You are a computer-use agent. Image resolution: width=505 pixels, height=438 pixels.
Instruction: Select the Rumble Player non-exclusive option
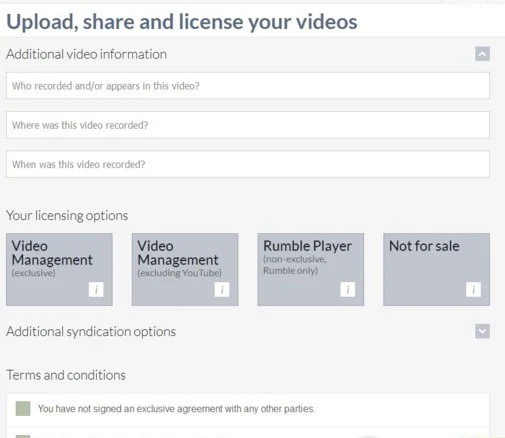[x=311, y=269]
